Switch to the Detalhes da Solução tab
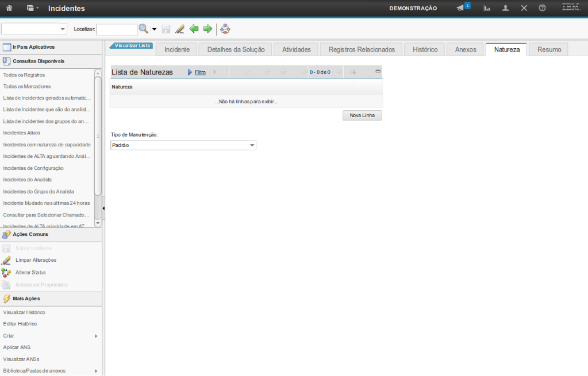Viewport: 588px width, 376px height. tap(236, 49)
